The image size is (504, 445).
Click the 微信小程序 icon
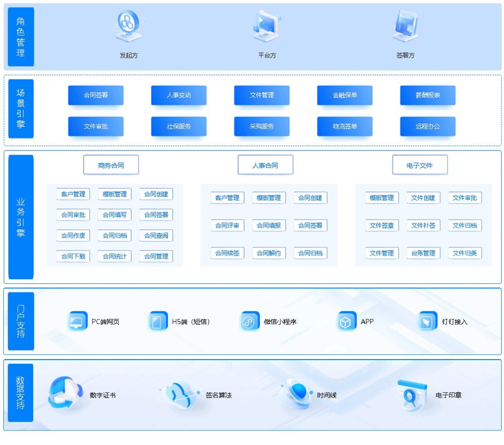click(249, 321)
